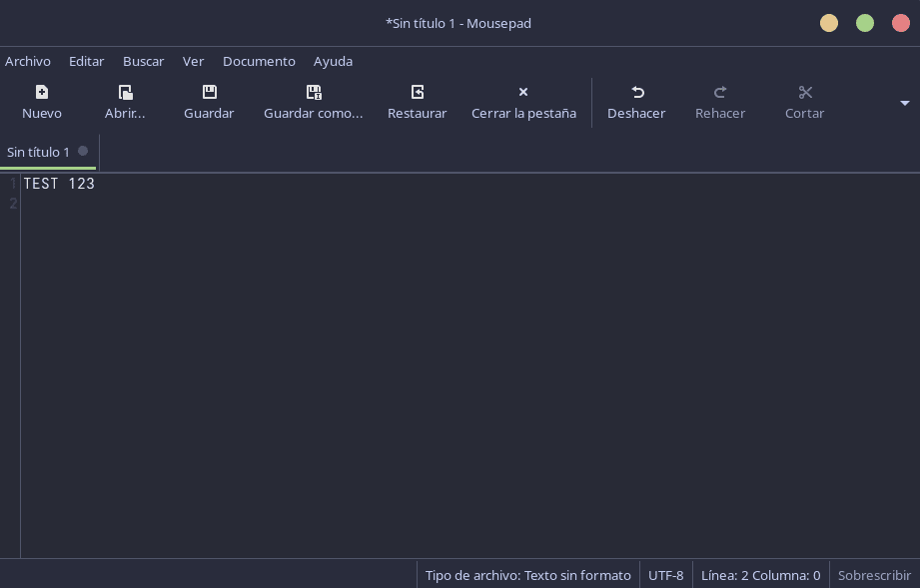Revert the file using Restaurar icon
920x588 pixels.
pos(418,93)
